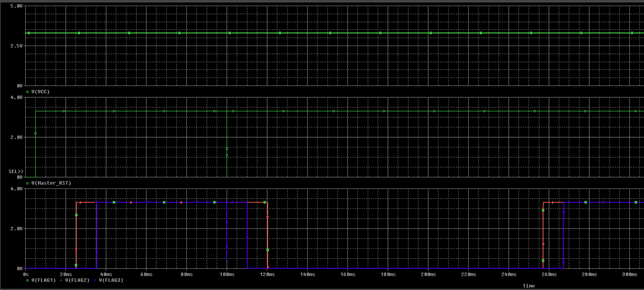Click the V(FLAG2) red diamond legend icon
This screenshot has width=644, height=290.
point(61,280)
